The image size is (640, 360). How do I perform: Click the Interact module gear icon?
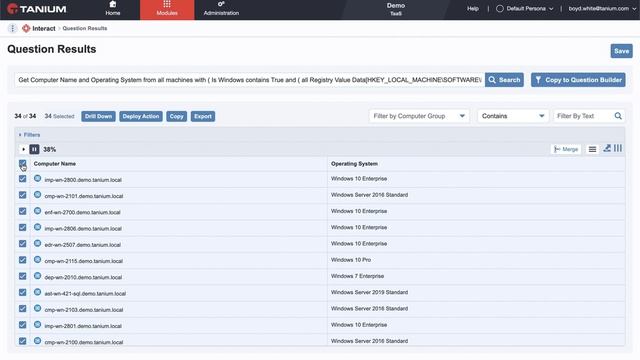point(26,28)
